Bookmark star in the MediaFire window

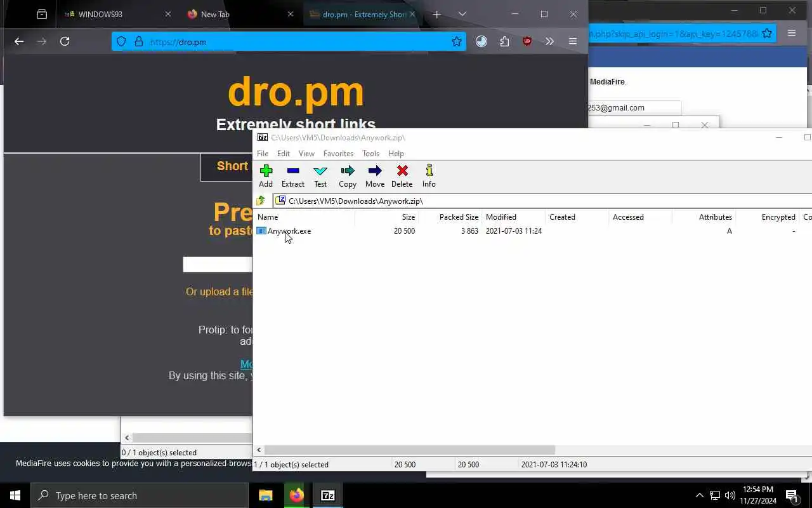(767, 33)
